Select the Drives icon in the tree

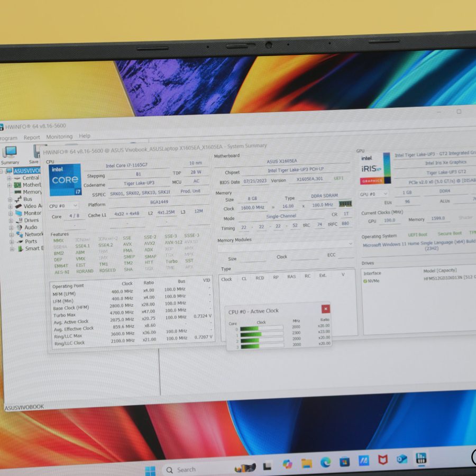pyautogui.click(x=19, y=220)
